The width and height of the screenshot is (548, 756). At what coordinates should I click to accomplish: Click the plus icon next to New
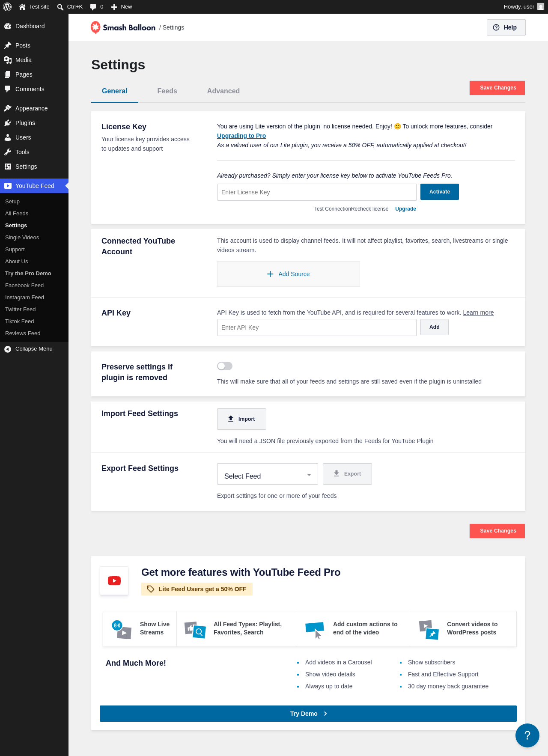pos(114,7)
